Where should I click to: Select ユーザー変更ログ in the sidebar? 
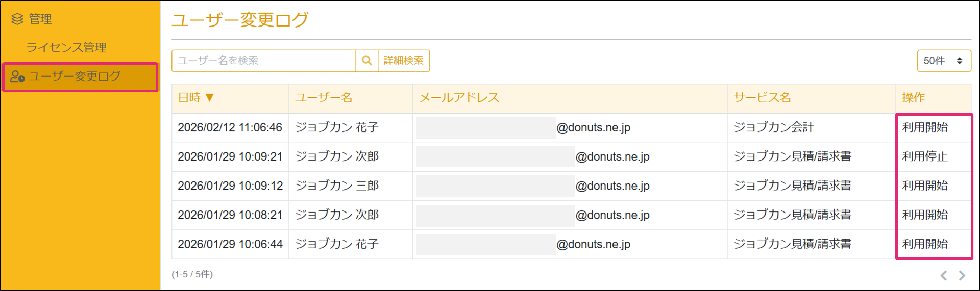click(x=75, y=76)
